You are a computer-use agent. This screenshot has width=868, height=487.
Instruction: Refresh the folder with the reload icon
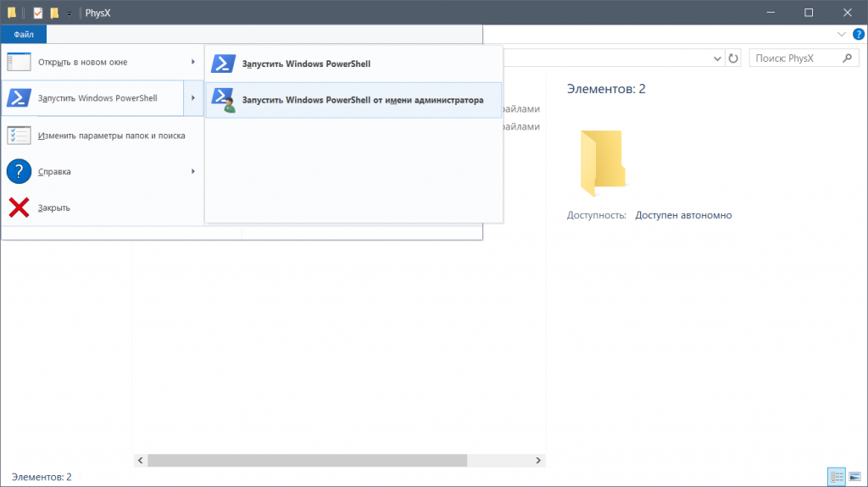(x=734, y=58)
